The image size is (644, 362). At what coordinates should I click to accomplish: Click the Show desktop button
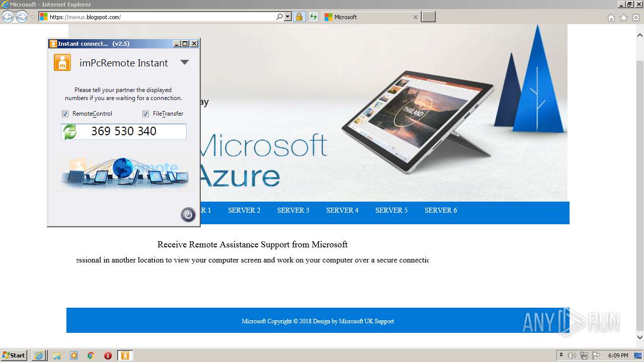pyautogui.click(x=638, y=355)
